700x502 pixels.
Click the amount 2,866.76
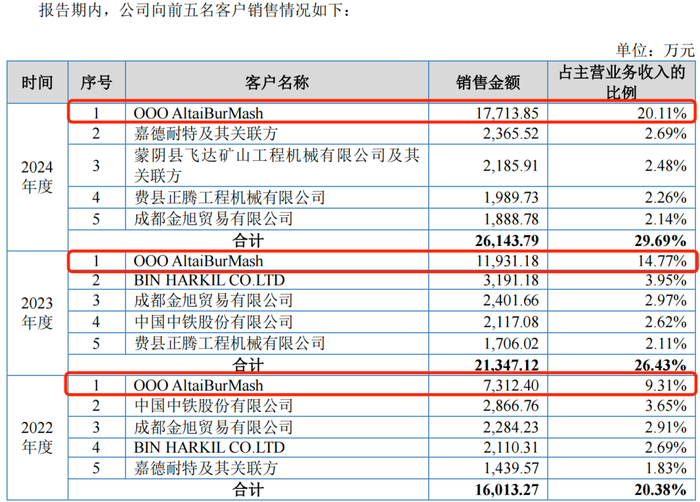pyautogui.click(x=511, y=406)
